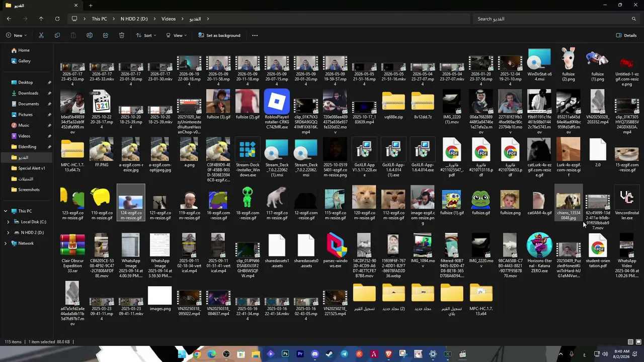Show hidden system tray icons

[560, 354]
